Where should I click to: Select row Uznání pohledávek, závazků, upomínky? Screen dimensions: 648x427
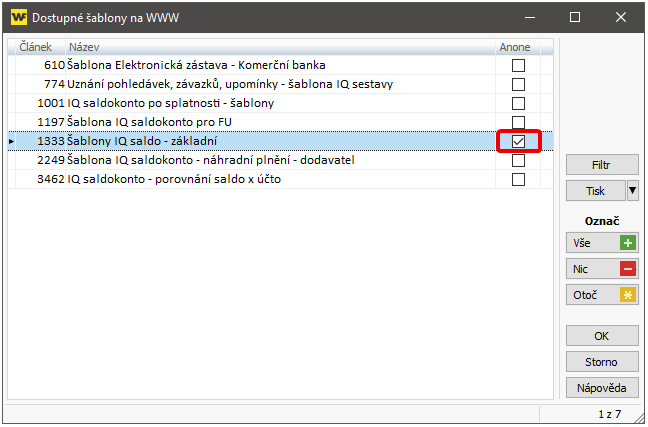(x=280, y=84)
